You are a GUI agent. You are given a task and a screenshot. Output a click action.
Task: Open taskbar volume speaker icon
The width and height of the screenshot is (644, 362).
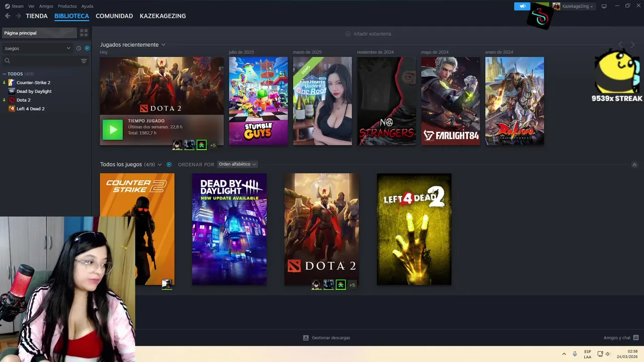click(x=608, y=354)
